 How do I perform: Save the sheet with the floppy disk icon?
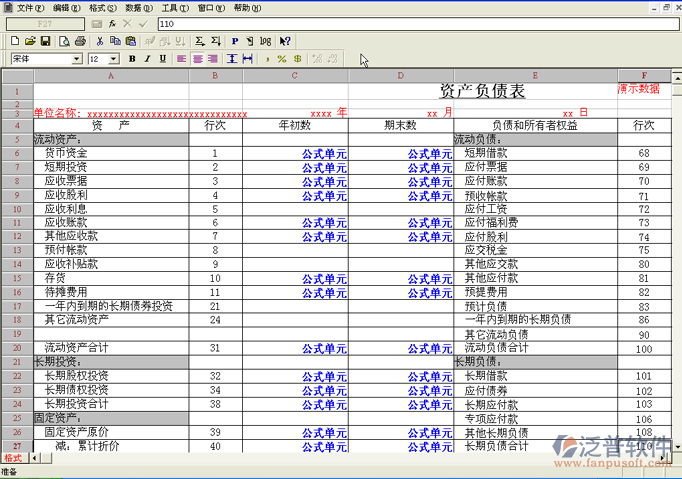pyautogui.click(x=45, y=41)
